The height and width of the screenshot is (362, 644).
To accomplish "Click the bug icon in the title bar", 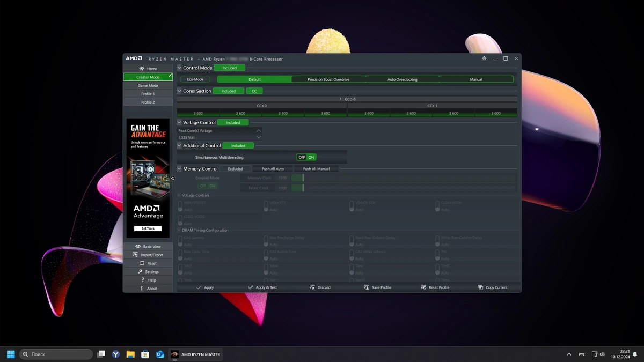I will 484,58.
